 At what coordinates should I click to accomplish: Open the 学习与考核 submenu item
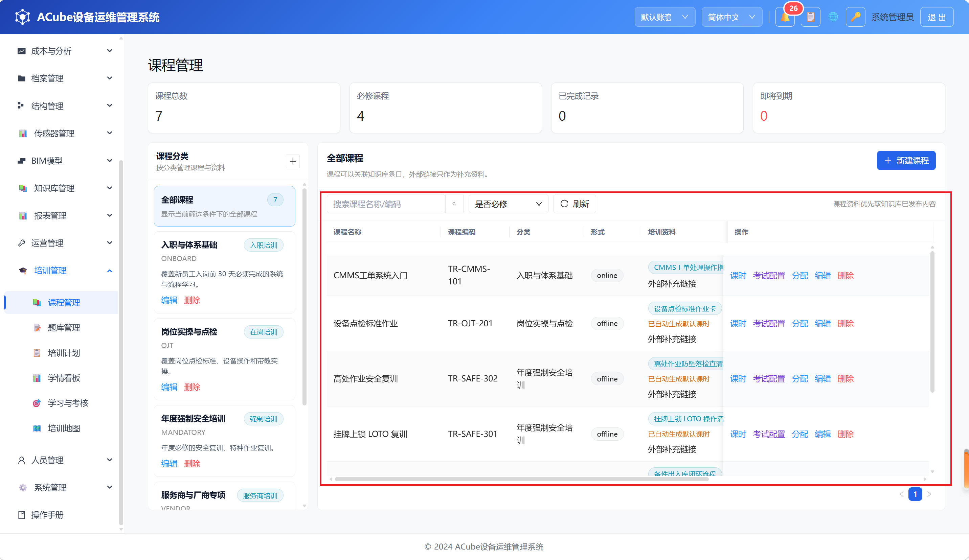coord(61,403)
